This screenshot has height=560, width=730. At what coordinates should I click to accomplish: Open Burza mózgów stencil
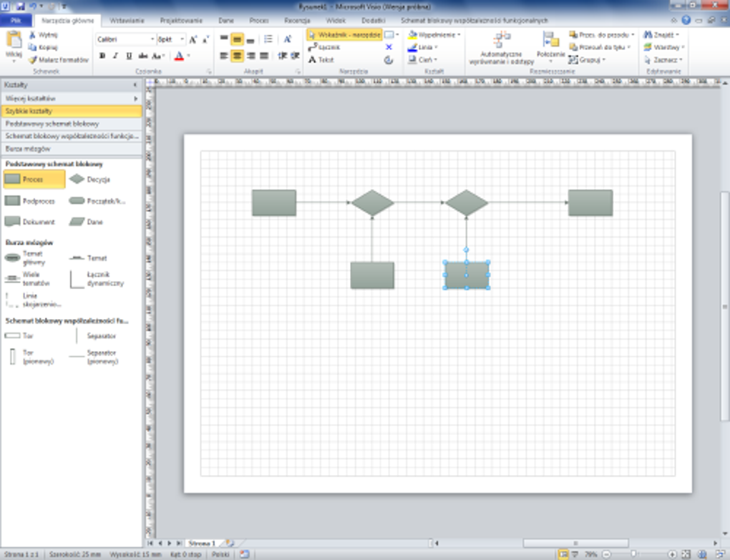coord(71,149)
